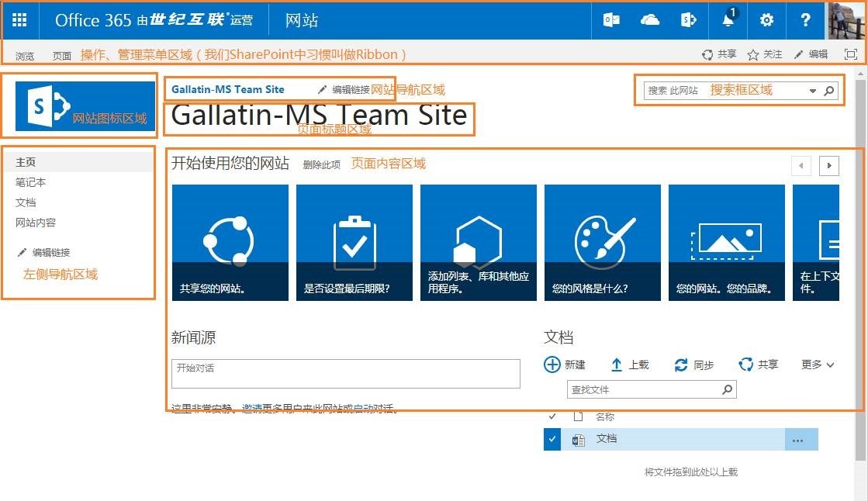This screenshot has width=868, height=501.
Task: Select Home in left navigation
Action: [26, 162]
